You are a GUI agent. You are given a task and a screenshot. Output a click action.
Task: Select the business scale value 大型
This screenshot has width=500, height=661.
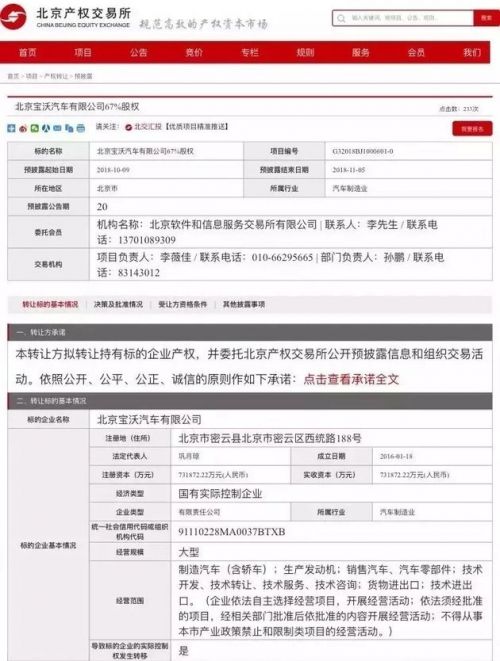click(x=188, y=552)
